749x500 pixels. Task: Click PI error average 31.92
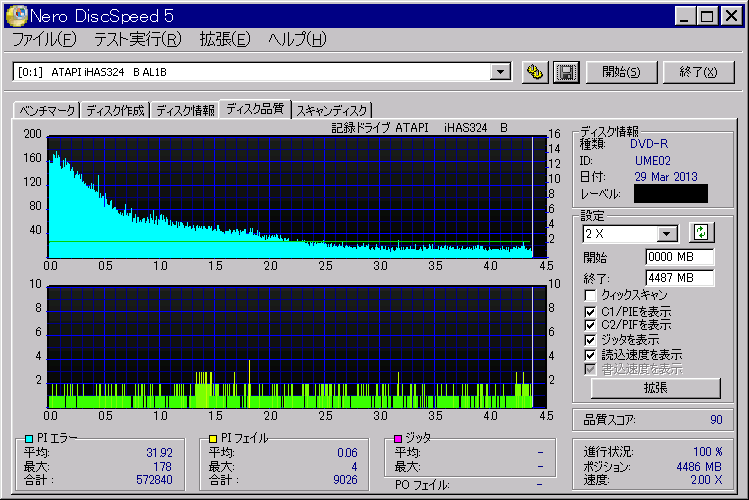159,453
